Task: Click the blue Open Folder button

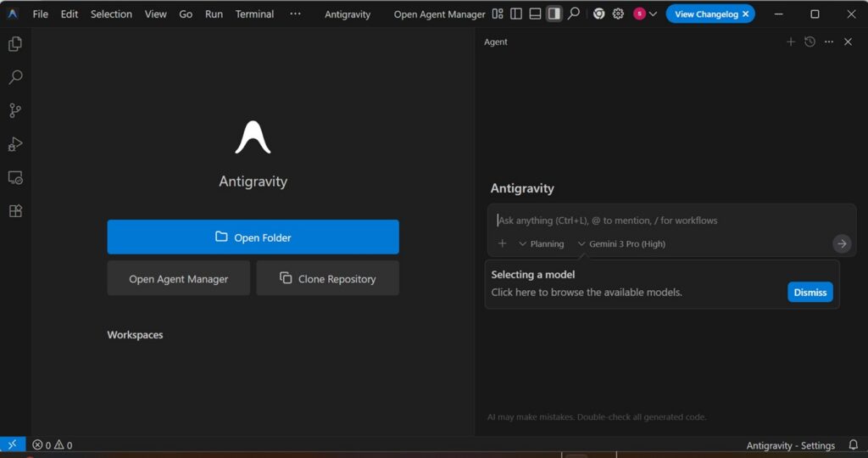Action: [x=253, y=237]
